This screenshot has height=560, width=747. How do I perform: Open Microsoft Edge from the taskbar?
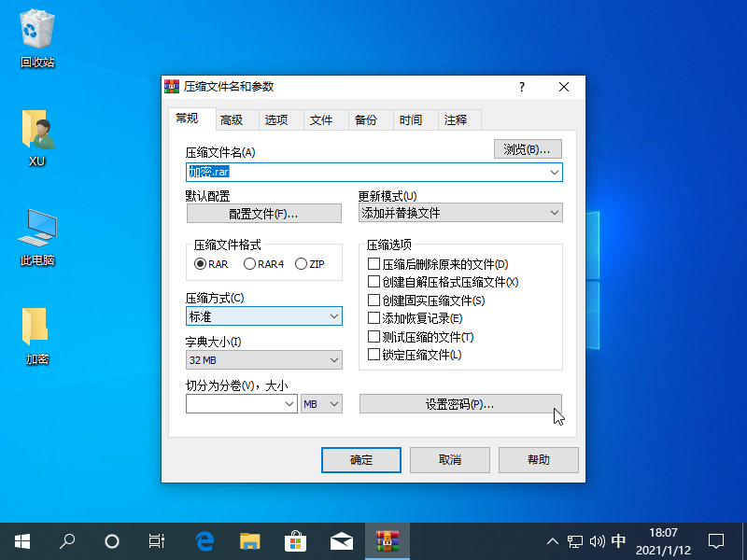[204, 540]
